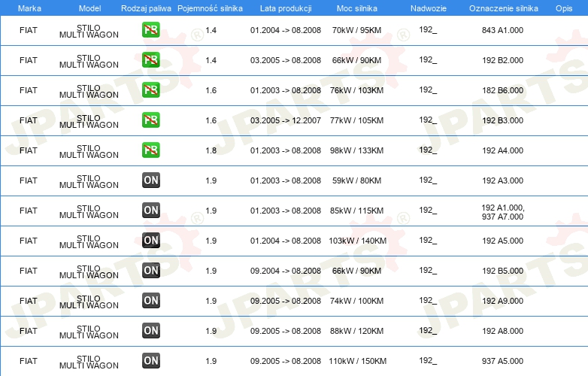Click the ON diesel icon in the 192 B5.000 row

coord(150,270)
